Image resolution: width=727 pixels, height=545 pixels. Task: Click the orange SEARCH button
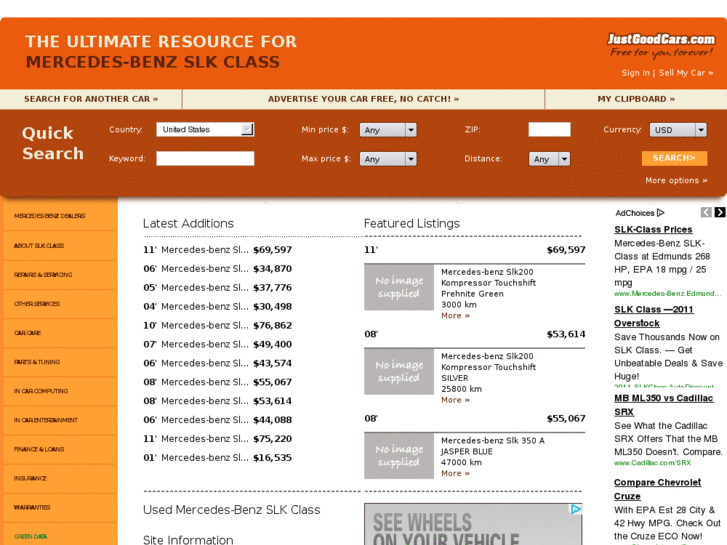click(675, 158)
